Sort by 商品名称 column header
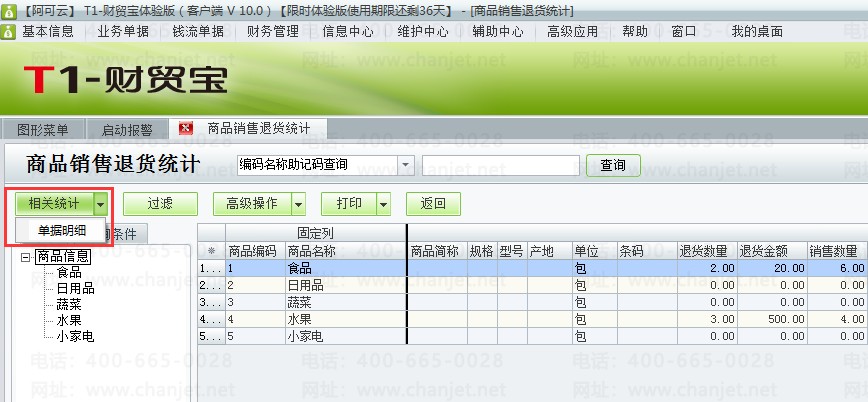Viewport: 868px width, 402px height. pyautogui.click(x=345, y=251)
